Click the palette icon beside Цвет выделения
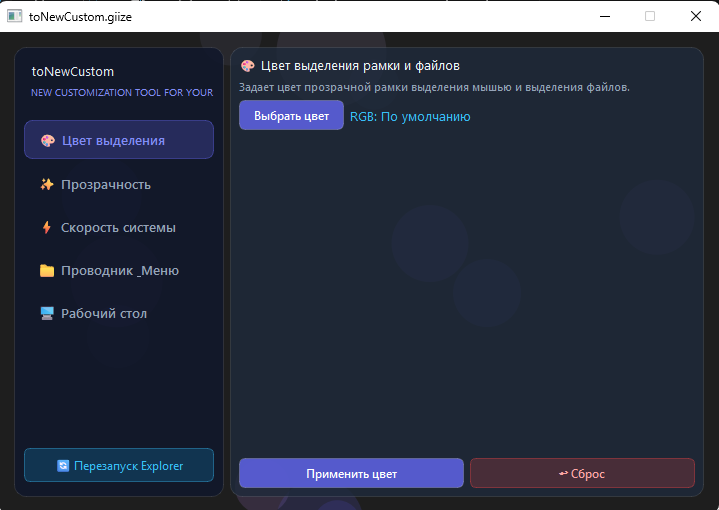 (x=48, y=141)
